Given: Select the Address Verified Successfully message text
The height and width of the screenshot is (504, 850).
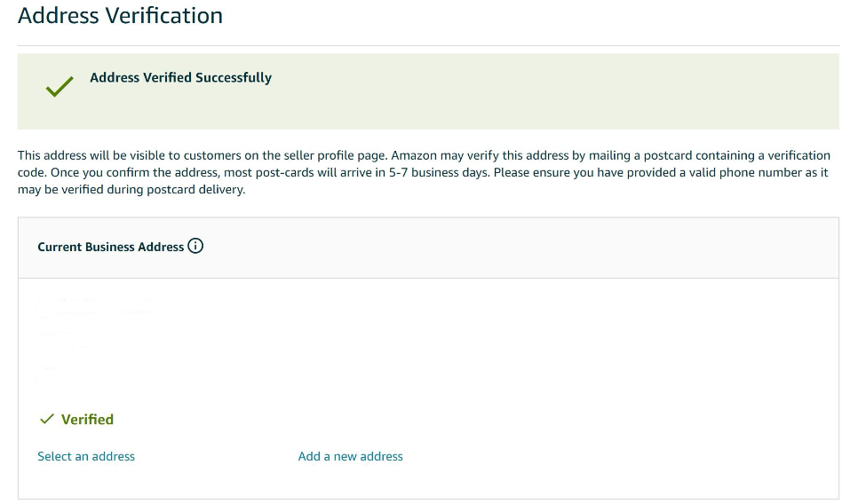Looking at the screenshot, I should click(180, 77).
